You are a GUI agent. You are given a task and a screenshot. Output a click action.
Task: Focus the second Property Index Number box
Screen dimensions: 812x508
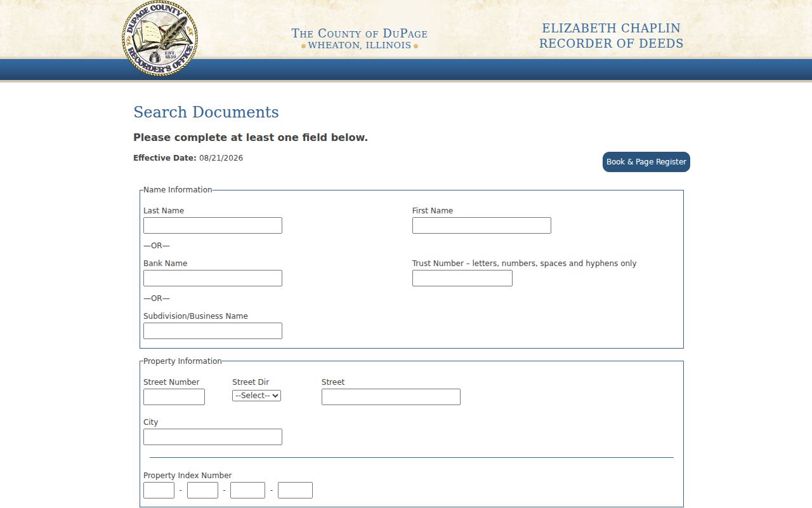click(x=202, y=490)
